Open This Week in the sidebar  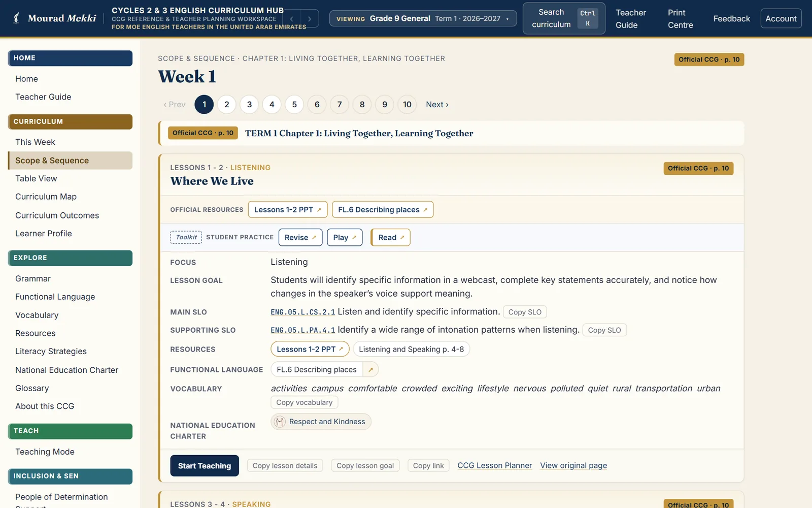click(35, 142)
